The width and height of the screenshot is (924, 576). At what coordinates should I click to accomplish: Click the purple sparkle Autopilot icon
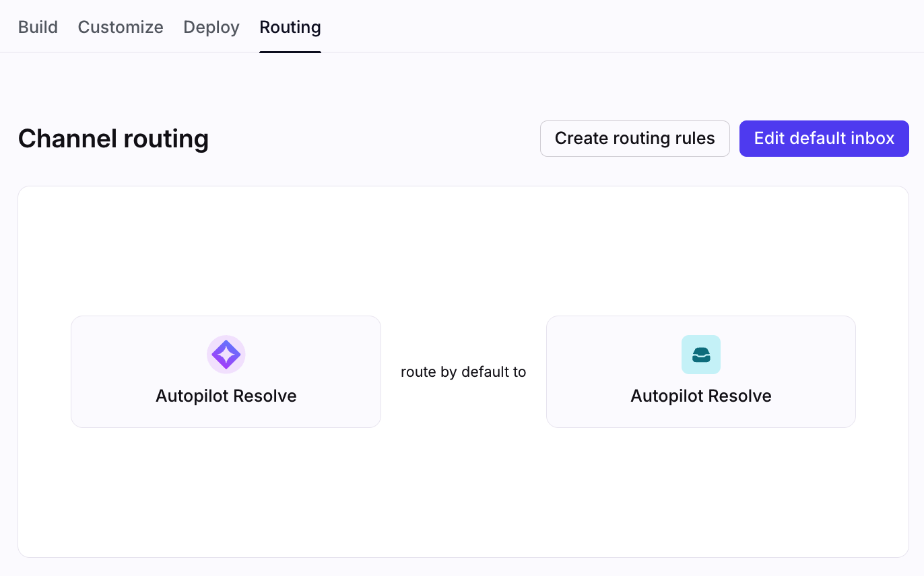(x=226, y=355)
